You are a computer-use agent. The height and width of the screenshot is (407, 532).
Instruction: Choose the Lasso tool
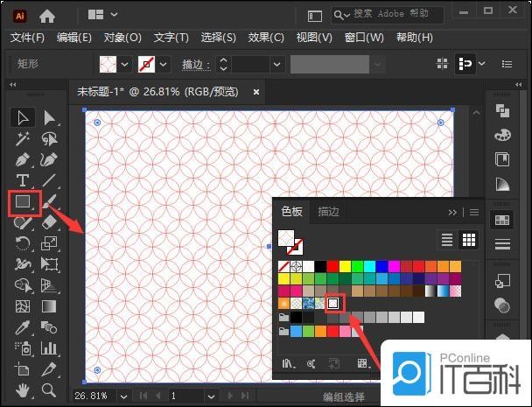(x=50, y=139)
